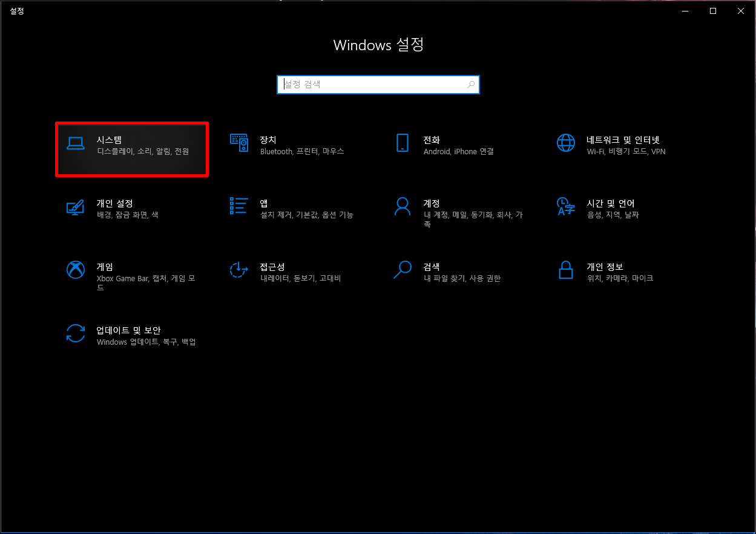Click the text Wi-Fi, 비행기 모드, VPN

coord(626,152)
